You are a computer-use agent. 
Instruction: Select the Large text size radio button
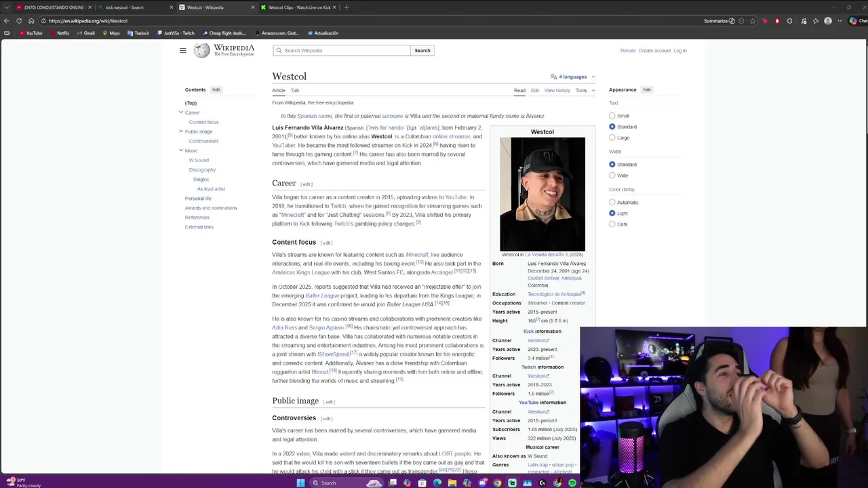612,138
